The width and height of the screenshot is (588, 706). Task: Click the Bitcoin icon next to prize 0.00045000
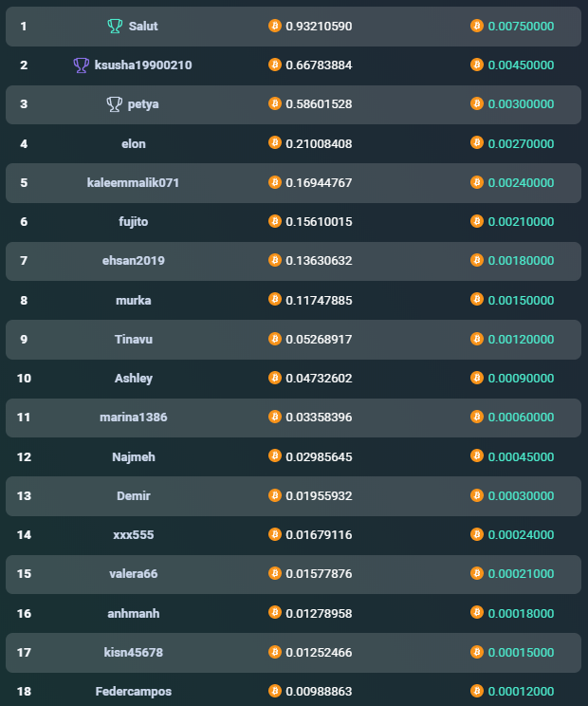coord(477,456)
